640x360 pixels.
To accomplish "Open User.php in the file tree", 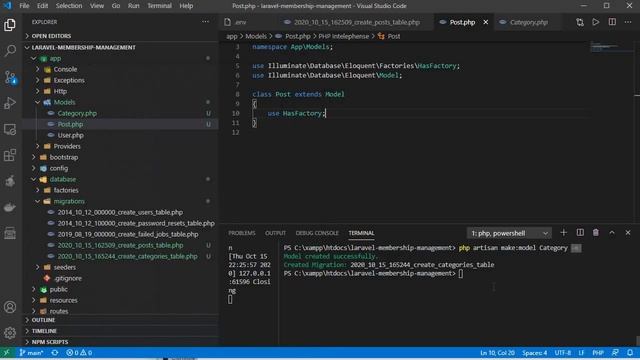I will tap(70, 135).
